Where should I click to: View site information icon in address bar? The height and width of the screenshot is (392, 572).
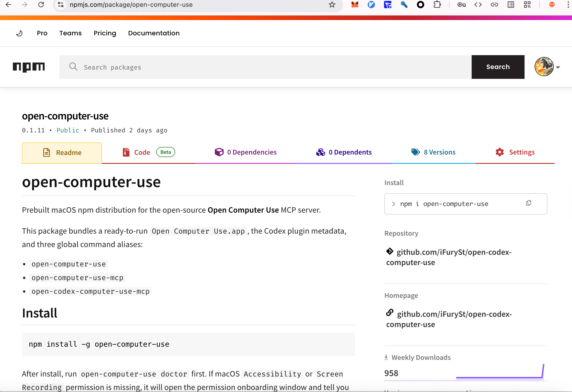pyautogui.click(x=61, y=5)
